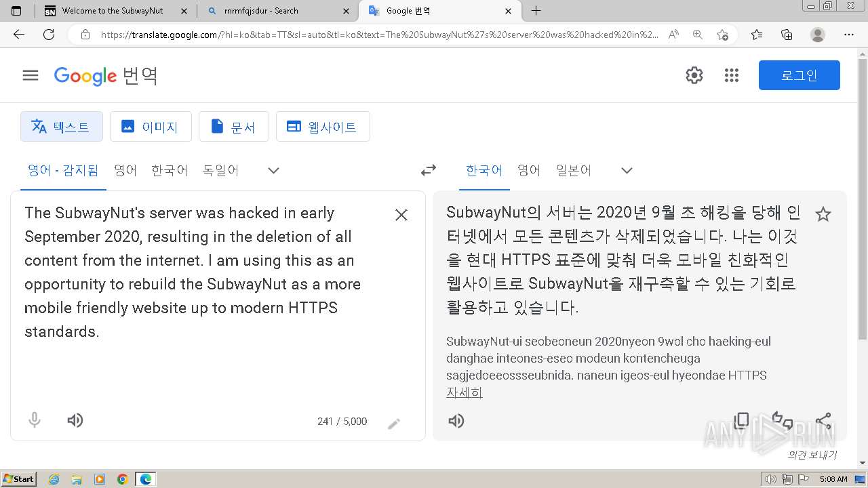Choose 일본어 as target language
Image resolution: width=868 pixels, height=488 pixels.
574,170
